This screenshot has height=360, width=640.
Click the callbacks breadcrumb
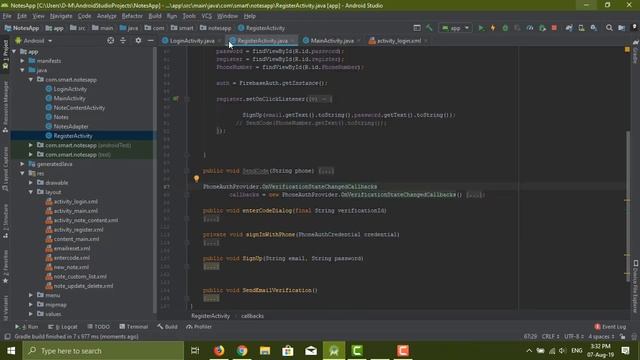(x=252, y=316)
